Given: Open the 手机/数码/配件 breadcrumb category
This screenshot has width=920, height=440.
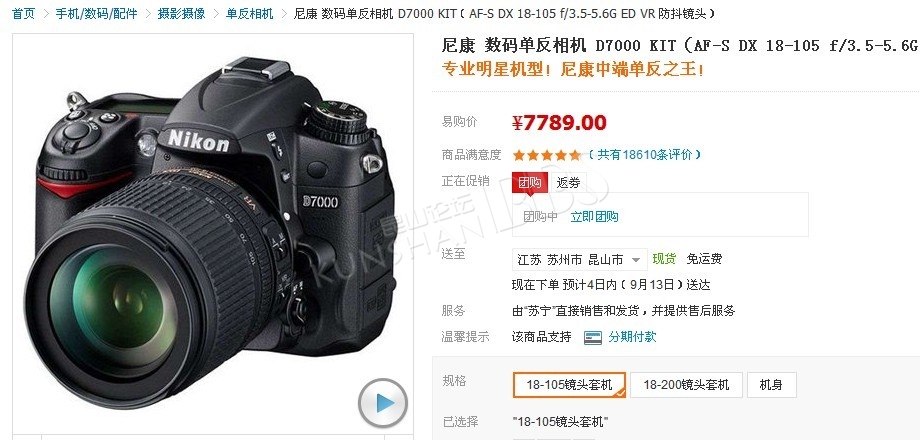Looking at the screenshot, I should [96, 13].
